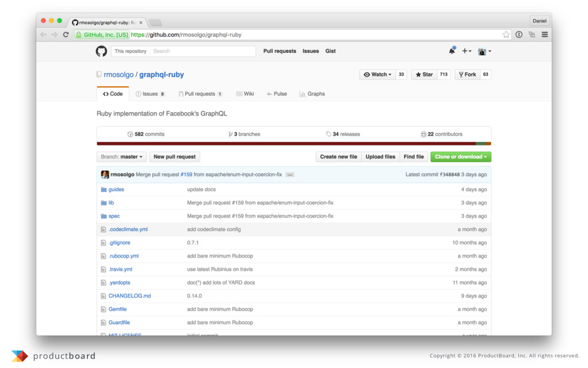
Task: Select the Code tab
Action: pos(113,94)
